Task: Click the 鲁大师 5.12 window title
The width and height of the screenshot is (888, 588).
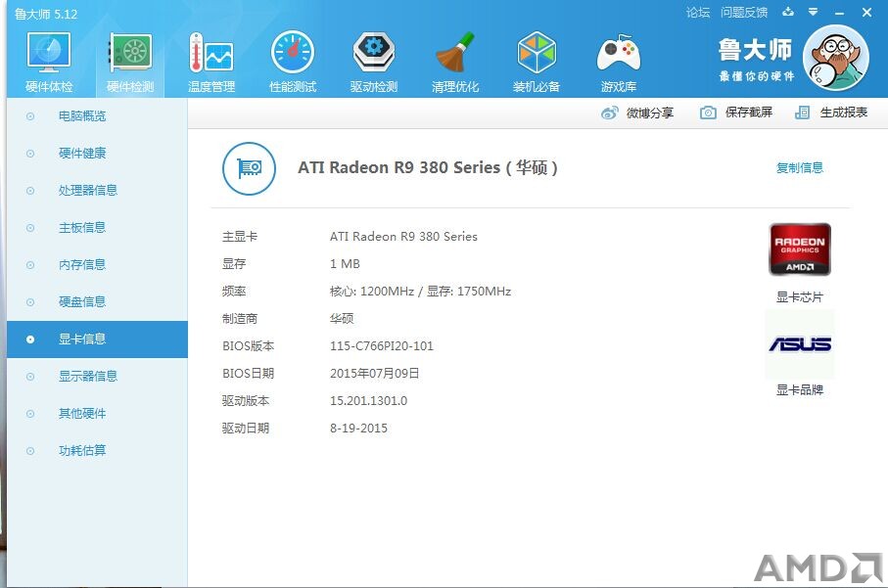Action: click(46, 14)
